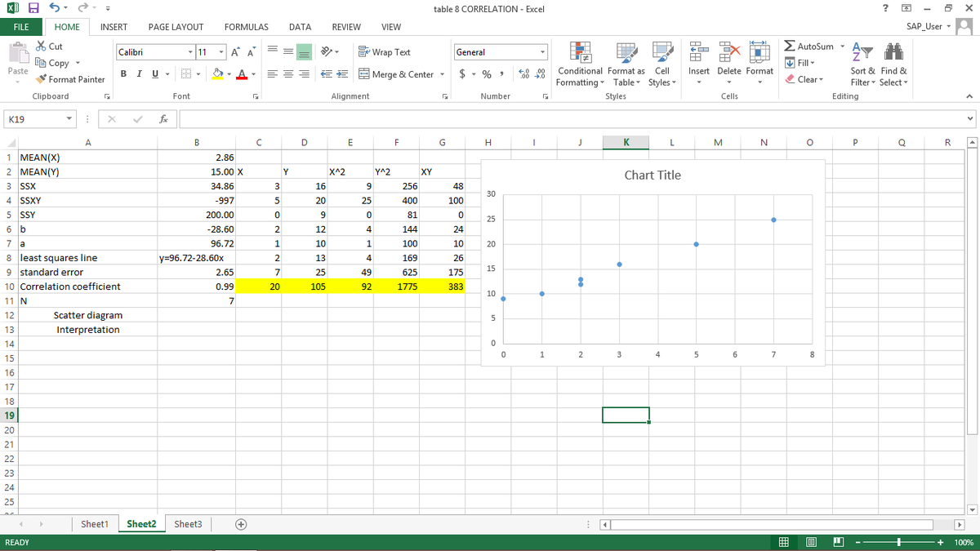Click the Copy button

(53, 63)
